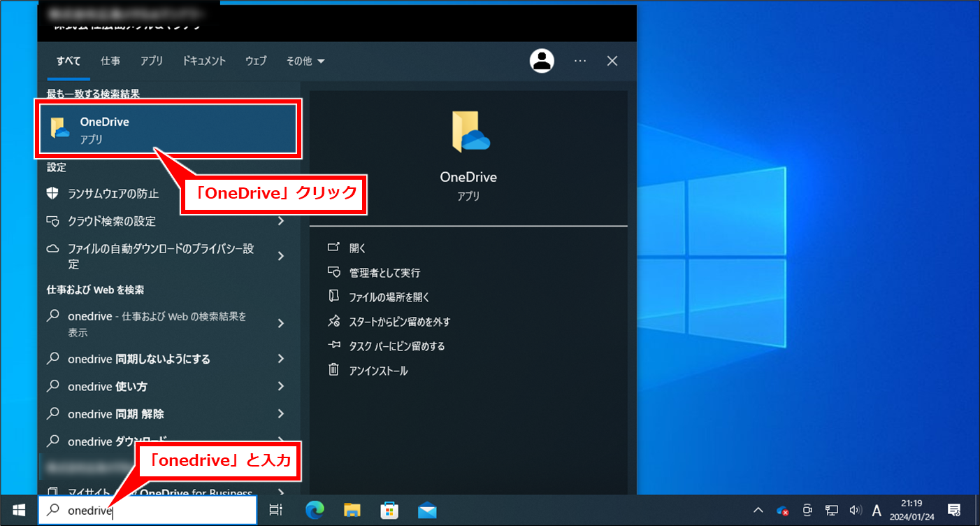The image size is (980, 526).
Task: Open Task View on taskbar
Action: point(276,511)
